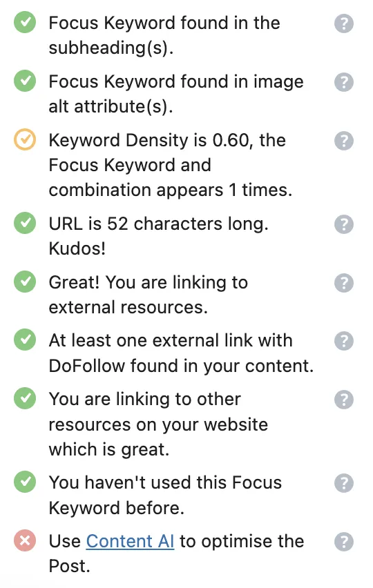Open help for internal linking check
The image size is (373, 588).
pyautogui.click(x=344, y=400)
